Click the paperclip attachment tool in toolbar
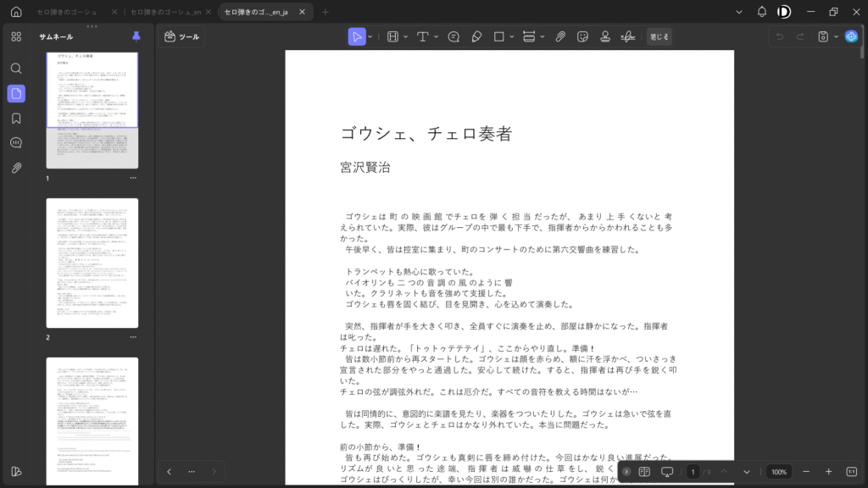 pyautogui.click(x=560, y=36)
